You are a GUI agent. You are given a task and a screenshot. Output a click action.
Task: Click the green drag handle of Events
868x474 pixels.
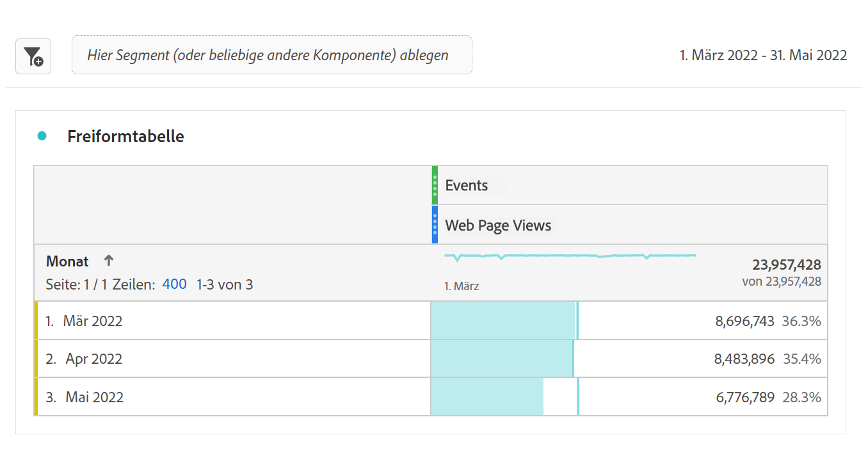coord(435,185)
